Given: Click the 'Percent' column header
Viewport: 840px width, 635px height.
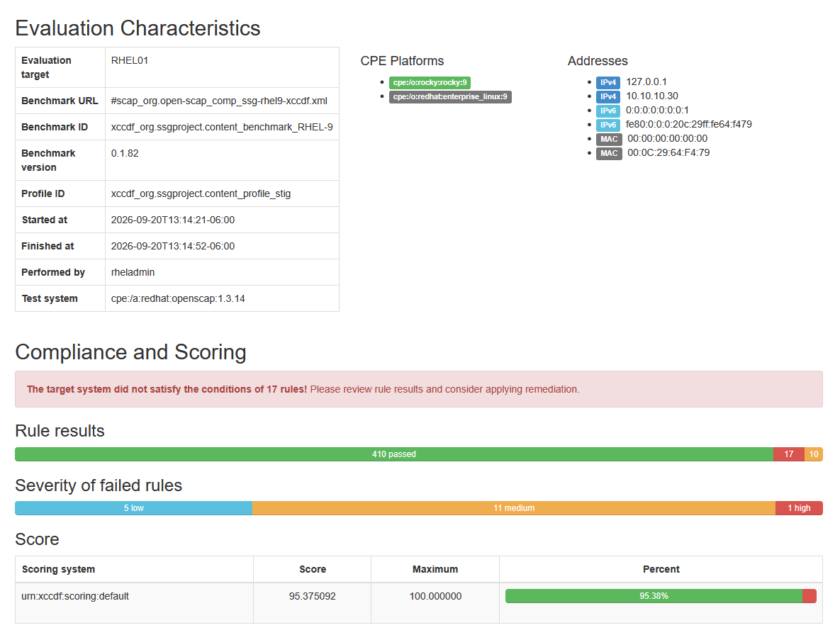Looking at the screenshot, I should (x=661, y=569).
